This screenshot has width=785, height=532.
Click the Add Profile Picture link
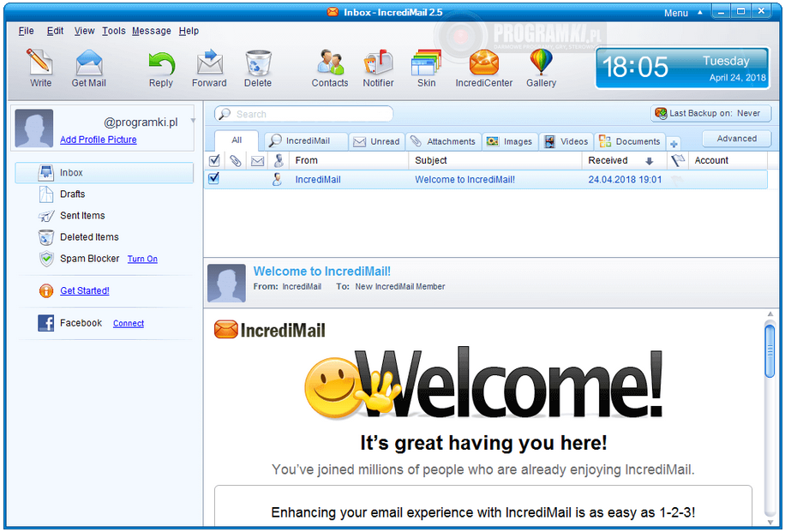click(98, 140)
